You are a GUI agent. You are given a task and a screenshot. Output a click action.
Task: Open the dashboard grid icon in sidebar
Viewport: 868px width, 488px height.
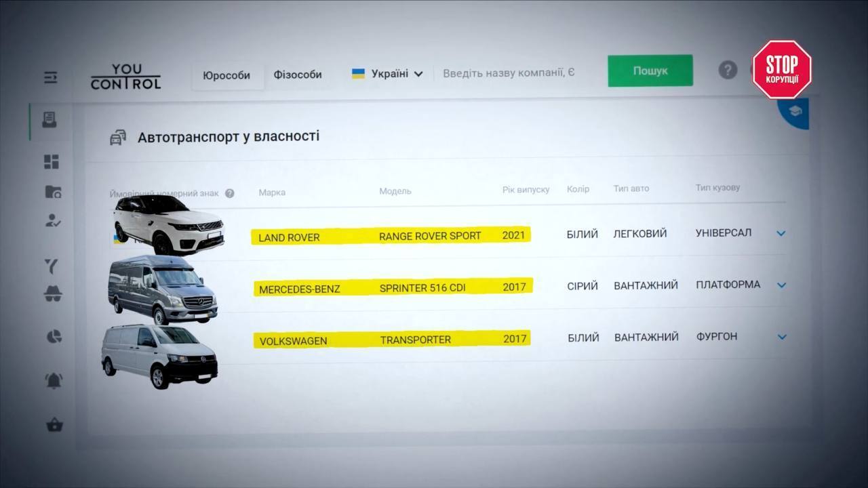52,161
